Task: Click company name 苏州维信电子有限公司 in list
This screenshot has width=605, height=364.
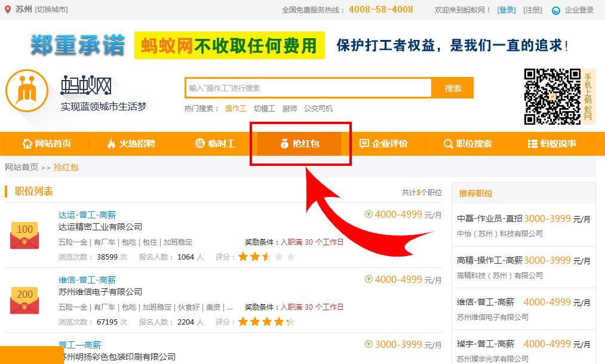Action: point(100,292)
